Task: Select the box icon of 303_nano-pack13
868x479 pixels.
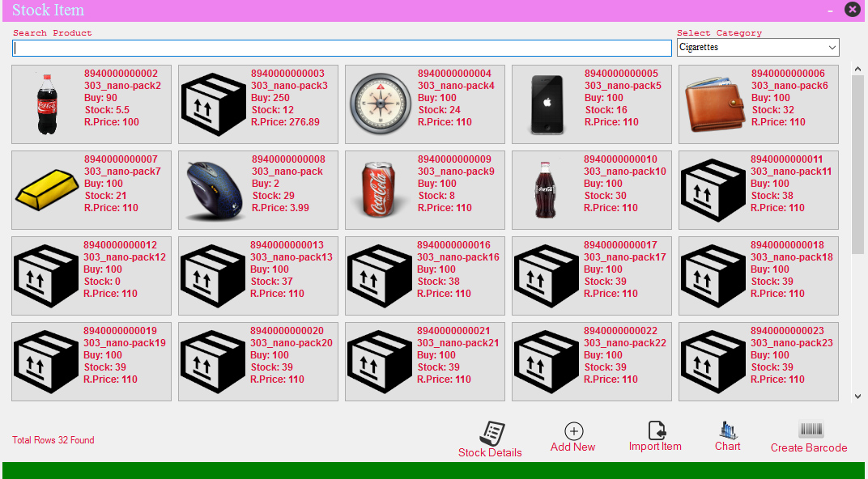Action: (213, 276)
